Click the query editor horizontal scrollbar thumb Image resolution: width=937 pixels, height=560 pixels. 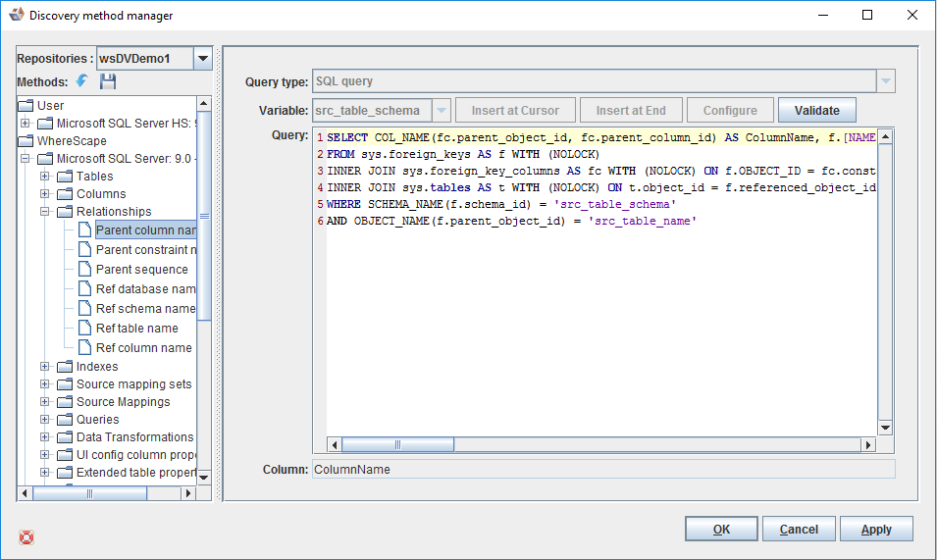tap(397, 444)
